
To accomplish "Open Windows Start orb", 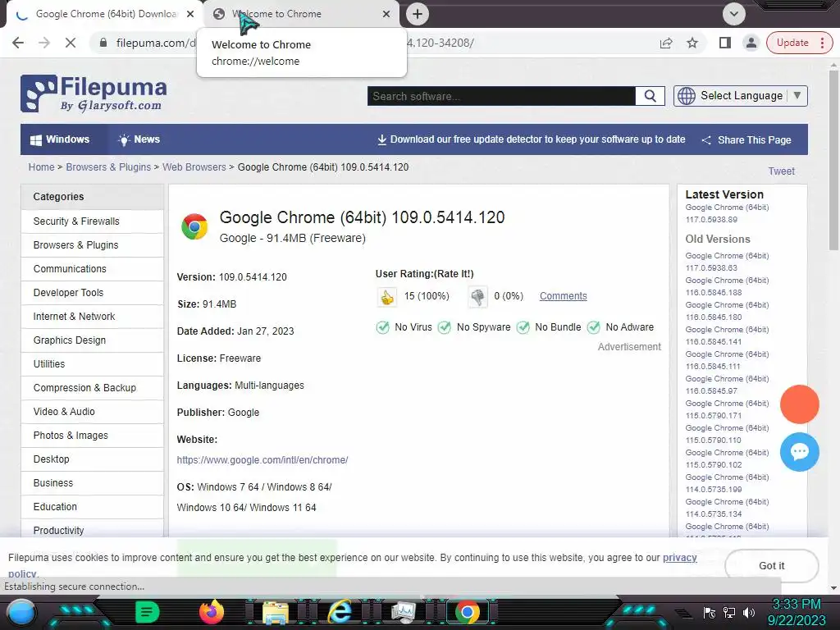I will click(21, 612).
